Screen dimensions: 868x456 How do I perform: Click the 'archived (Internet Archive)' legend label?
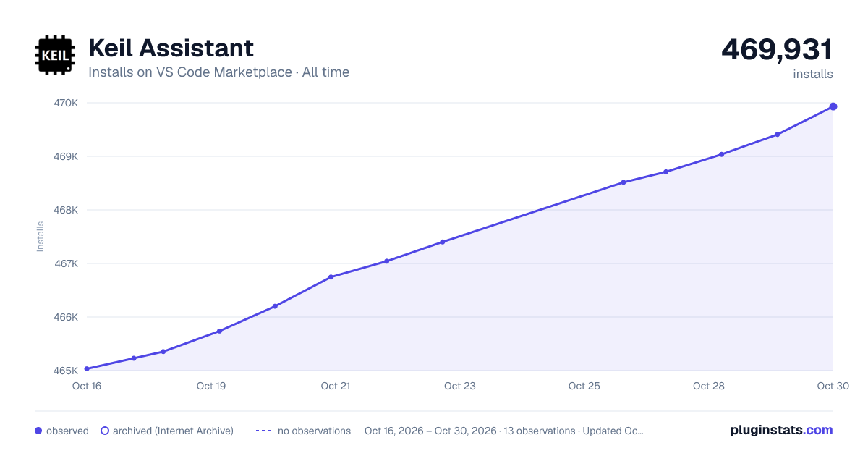(x=173, y=431)
